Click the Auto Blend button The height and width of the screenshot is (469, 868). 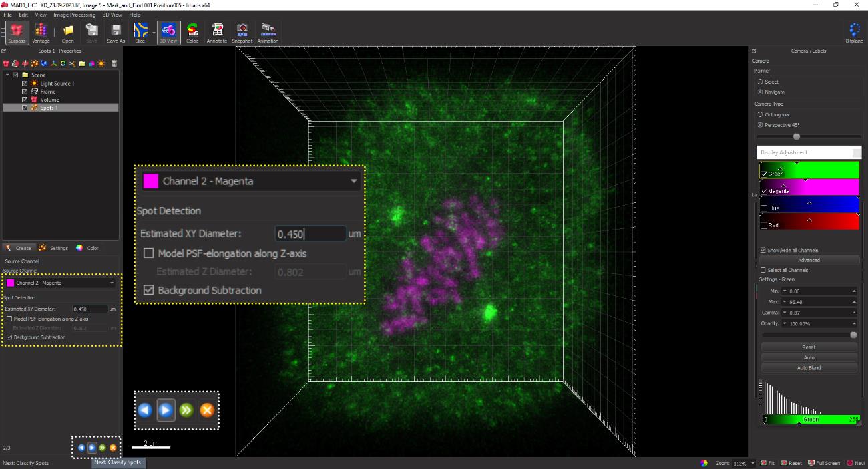809,368
